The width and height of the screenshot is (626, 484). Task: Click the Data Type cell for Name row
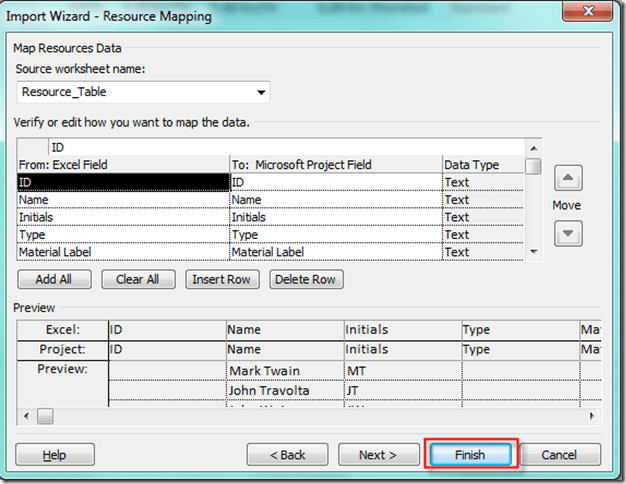point(482,200)
